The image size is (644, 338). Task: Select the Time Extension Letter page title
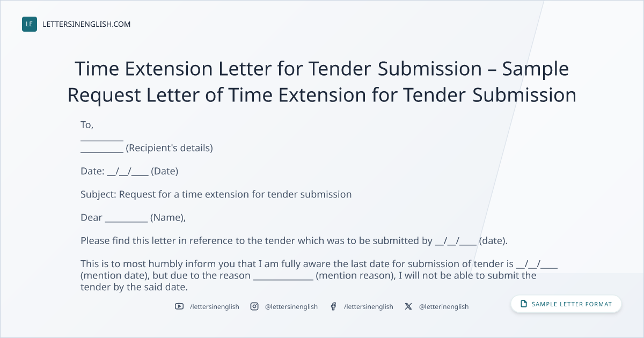(322, 82)
